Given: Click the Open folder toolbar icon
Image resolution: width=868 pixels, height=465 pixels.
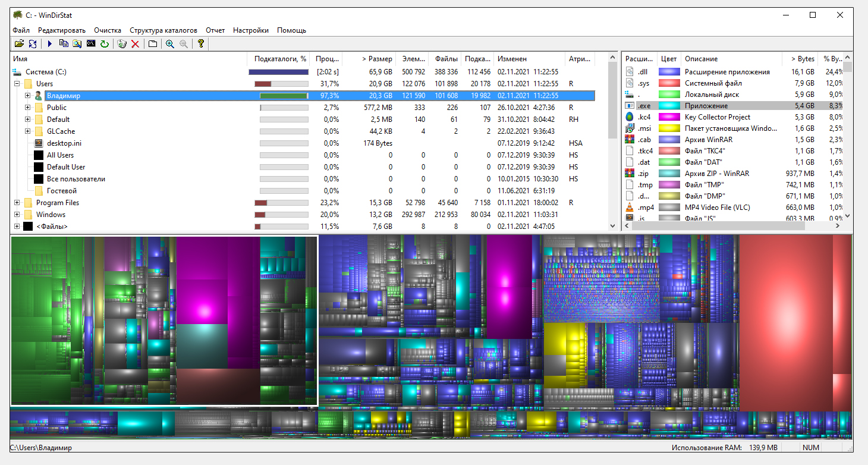Looking at the screenshot, I should click(x=19, y=44).
